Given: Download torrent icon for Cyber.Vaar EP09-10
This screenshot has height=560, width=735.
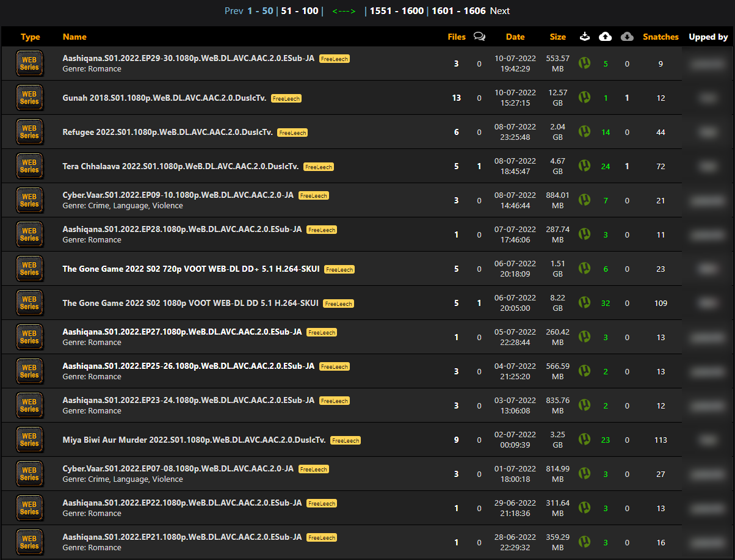Looking at the screenshot, I should tap(585, 200).
